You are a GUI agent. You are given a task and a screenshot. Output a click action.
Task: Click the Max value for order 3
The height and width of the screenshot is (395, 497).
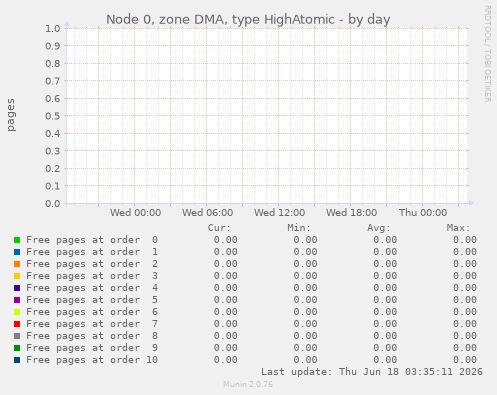(x=465, y=276)
